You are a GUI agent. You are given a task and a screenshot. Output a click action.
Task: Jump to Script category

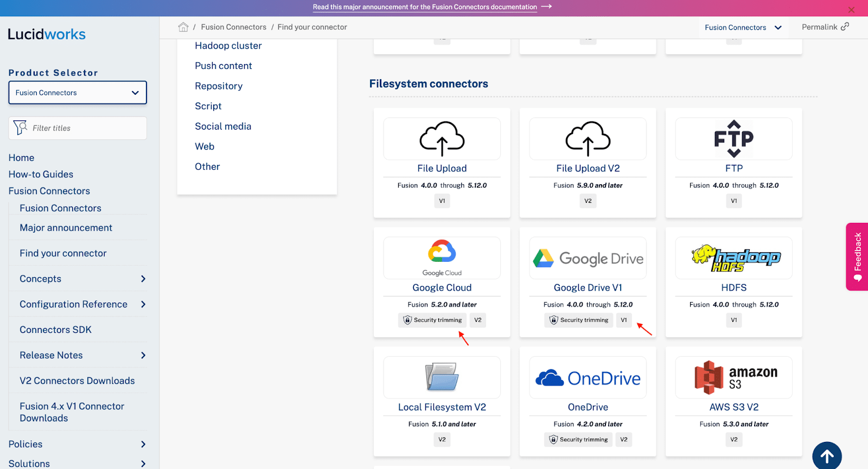(208, 106)
